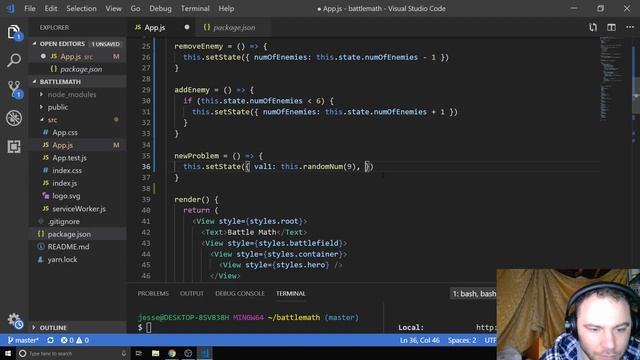Select package.json in Open Editors list
Viewport: 640px width, 360px height.
pos(78,69)
